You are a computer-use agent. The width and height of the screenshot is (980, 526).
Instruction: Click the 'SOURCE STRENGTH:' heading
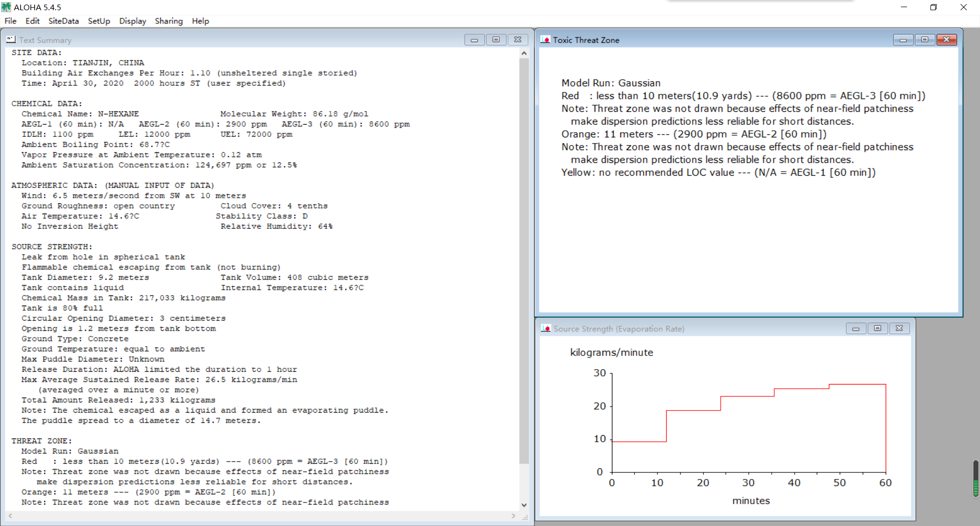click(52, 247)
